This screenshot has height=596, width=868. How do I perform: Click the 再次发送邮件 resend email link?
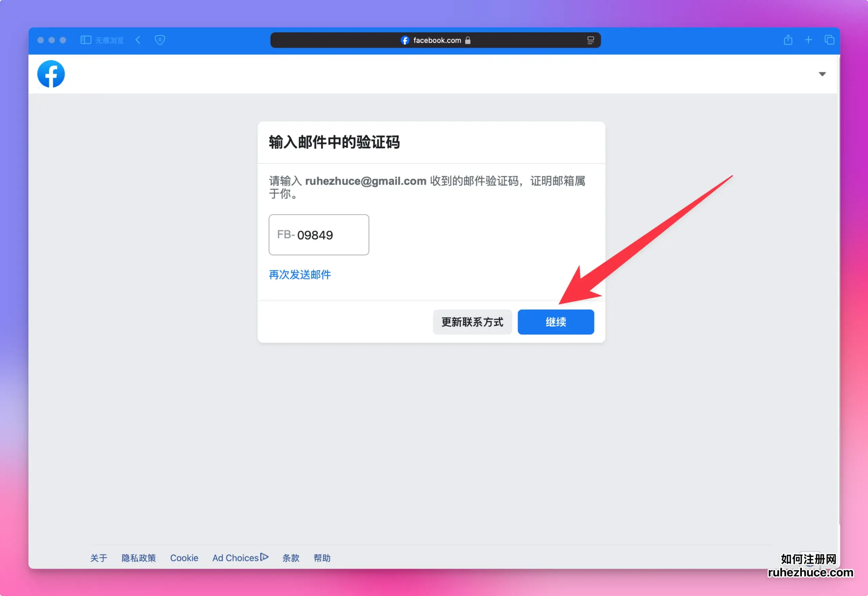(x=299, y=274)
